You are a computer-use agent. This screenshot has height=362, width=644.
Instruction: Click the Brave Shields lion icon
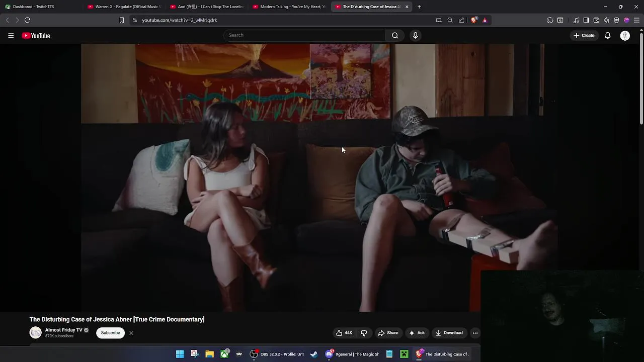(474, 20)
